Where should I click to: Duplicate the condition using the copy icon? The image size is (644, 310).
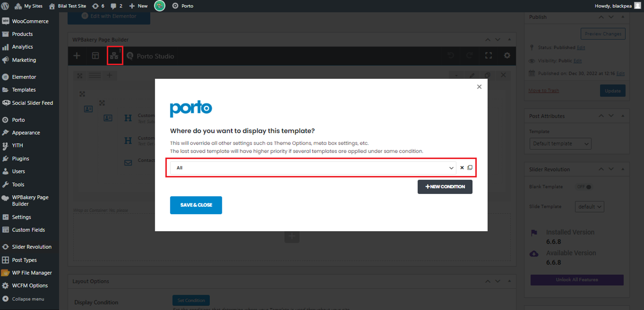[x=470, y=168]
